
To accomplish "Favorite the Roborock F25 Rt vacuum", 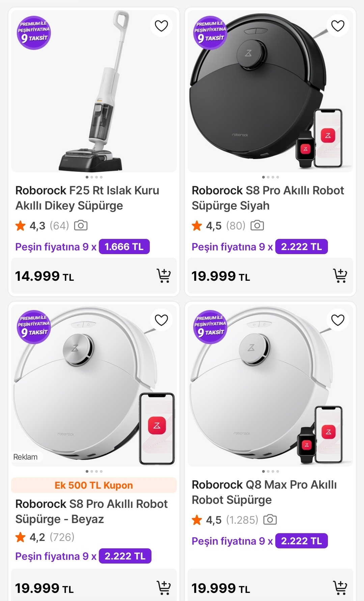I will (161, 26).
